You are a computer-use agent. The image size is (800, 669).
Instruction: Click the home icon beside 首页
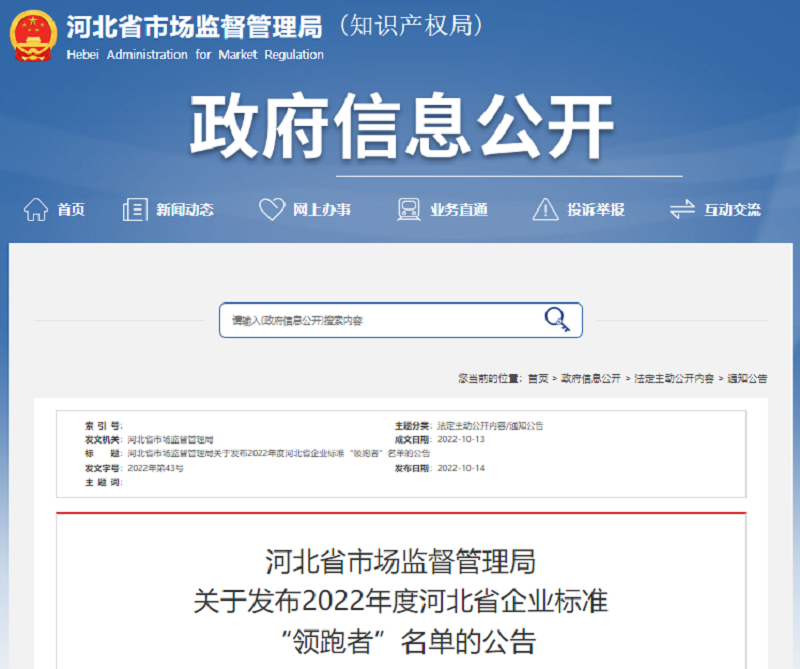(x=36, y=208)
